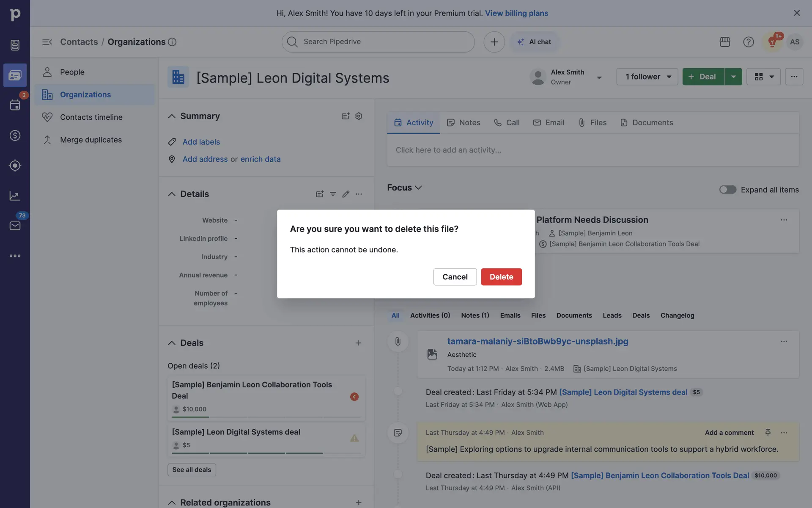Viewport: 812px width, 508px height.
Task: Click the pencil edit icon in Details
Action: (x=346, y=194)
